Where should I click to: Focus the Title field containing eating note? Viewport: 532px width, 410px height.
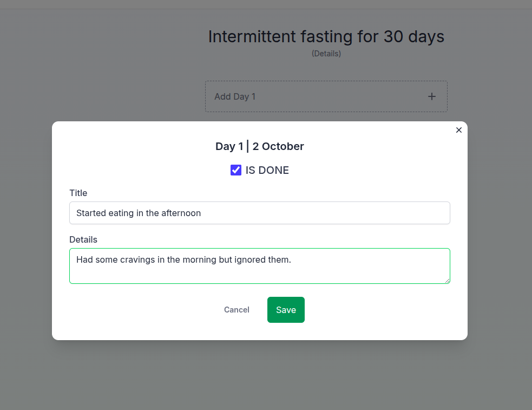259,213
